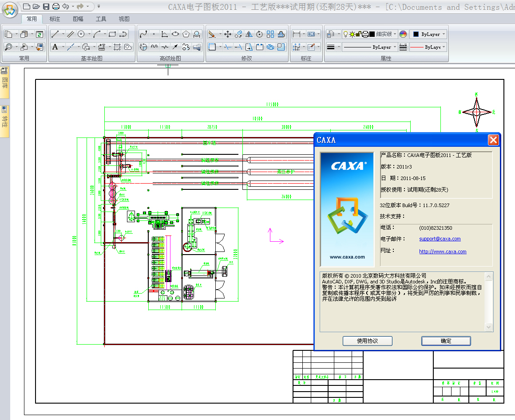Screen dimensions: 515x420
Task: Click the Array tool icon
Action: (270, 34)
